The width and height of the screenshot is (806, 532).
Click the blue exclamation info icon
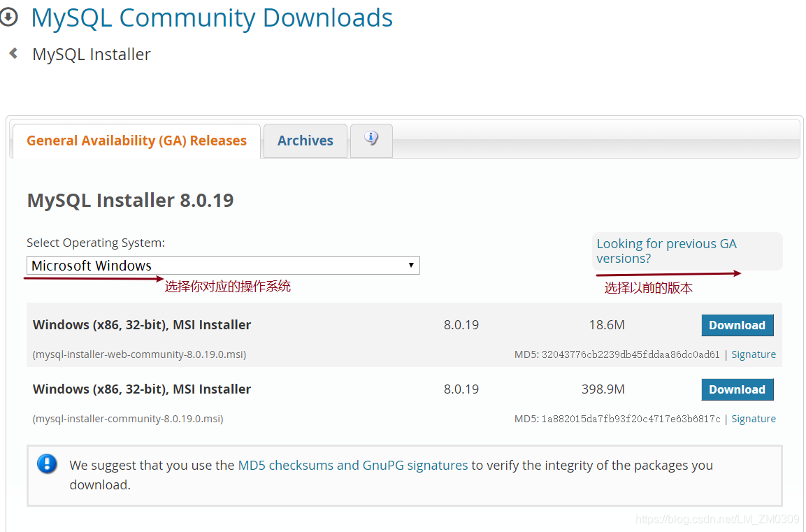(47, 463)
